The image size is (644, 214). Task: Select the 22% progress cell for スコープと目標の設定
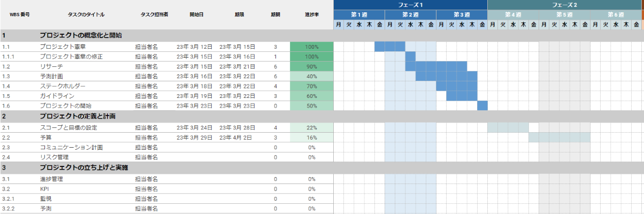[311, 128]
